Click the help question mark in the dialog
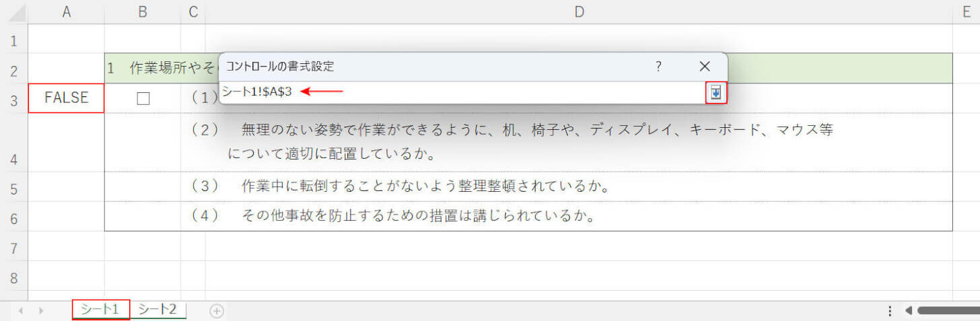Image resolution: width=980 pixels, height=321 pixels. coord(658,66)
